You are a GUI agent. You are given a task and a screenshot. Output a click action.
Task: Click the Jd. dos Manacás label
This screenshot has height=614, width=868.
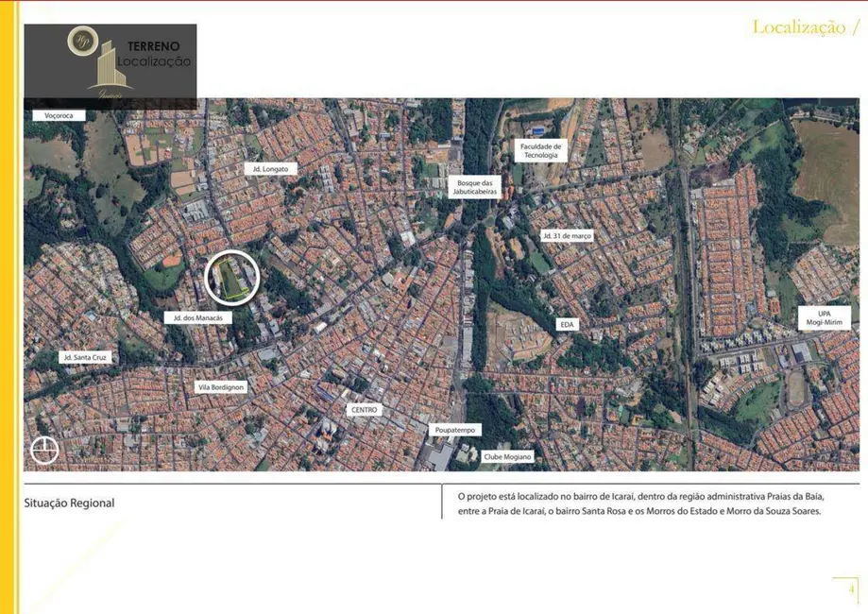point(198,318)
